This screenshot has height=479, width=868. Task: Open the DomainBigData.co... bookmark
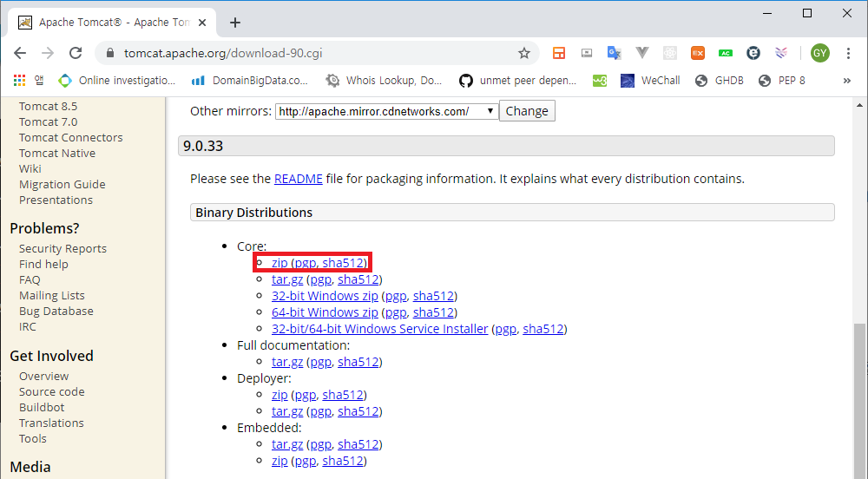point(250,81)
